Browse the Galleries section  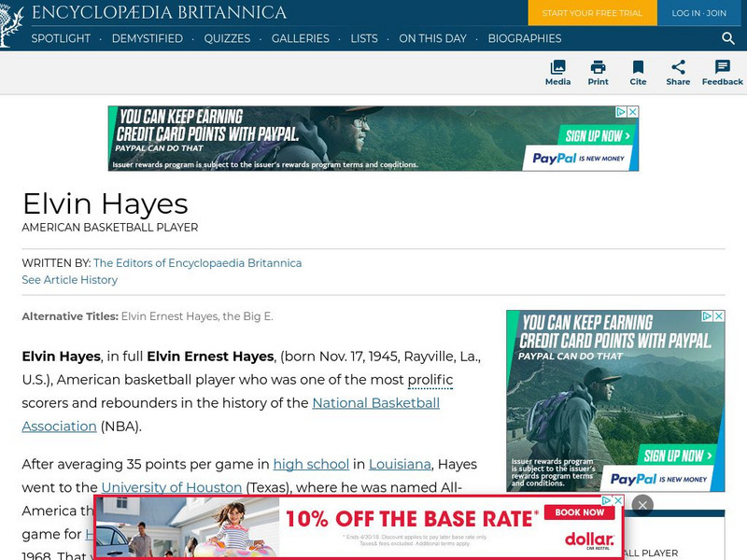tap(301, 39)
